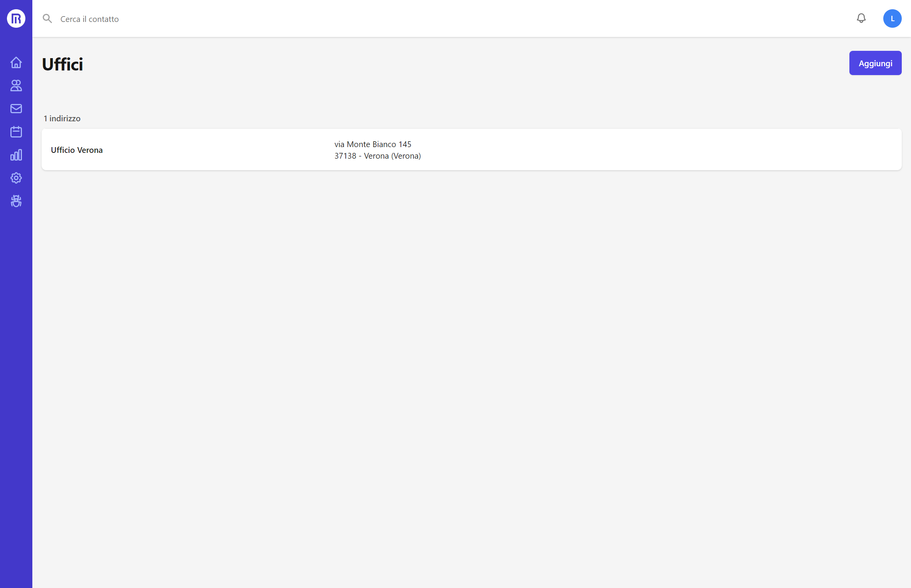Click the search magnifier icon
This screenshot has height=588, width=911.
click(x=47, y=18)
